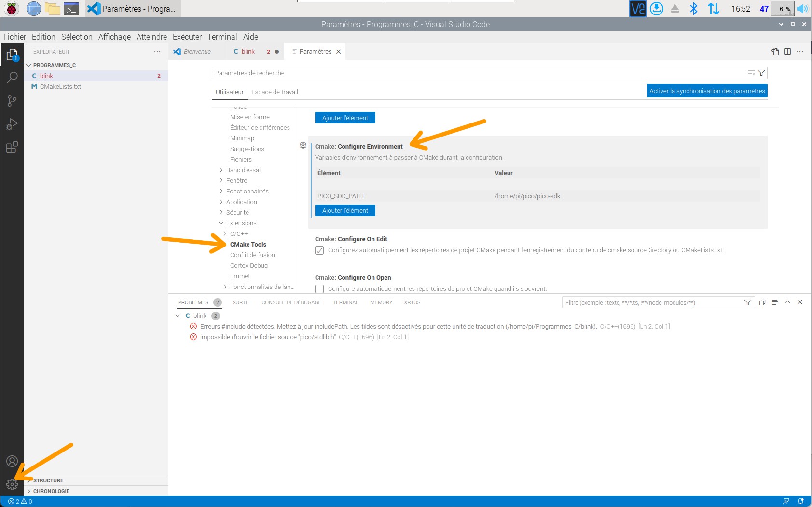812x507 pixels.
Task: Clear the settings search input icon
Action: 751,73
